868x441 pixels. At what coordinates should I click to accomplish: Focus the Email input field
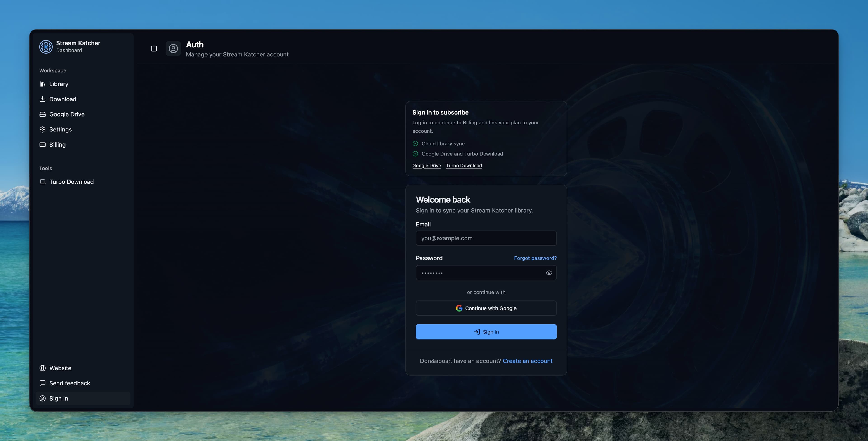click(486, 238)
